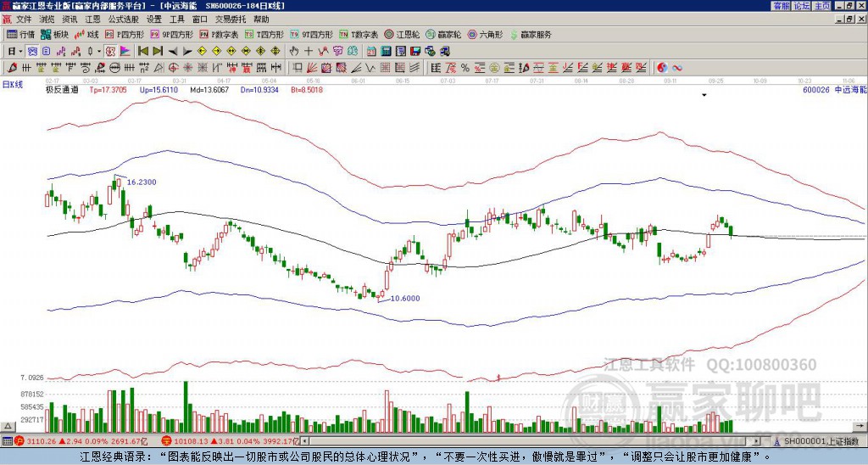
Task: Open the 浏览 menu
Action: (x=47, y=20)
